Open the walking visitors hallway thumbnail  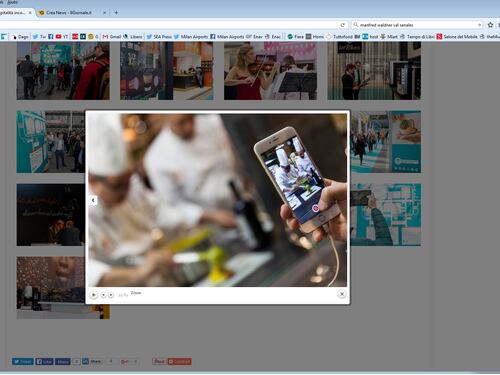(386, 142)
